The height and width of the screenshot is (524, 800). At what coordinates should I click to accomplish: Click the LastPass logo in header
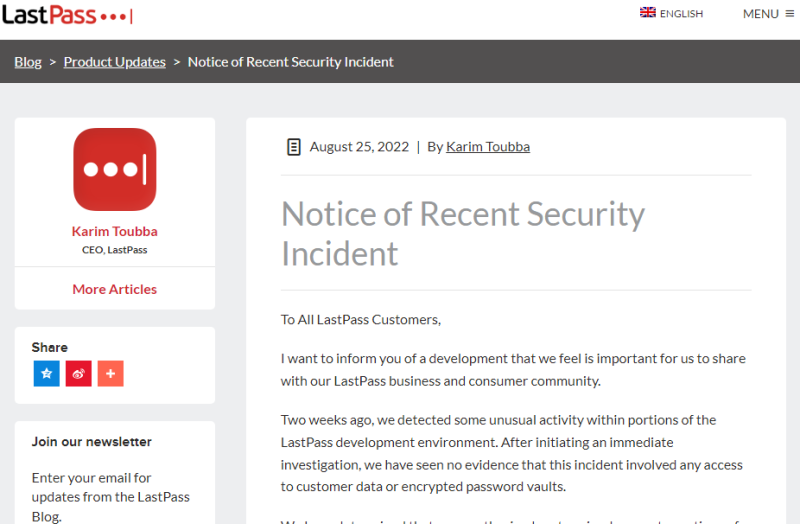(x=66, y=15)
